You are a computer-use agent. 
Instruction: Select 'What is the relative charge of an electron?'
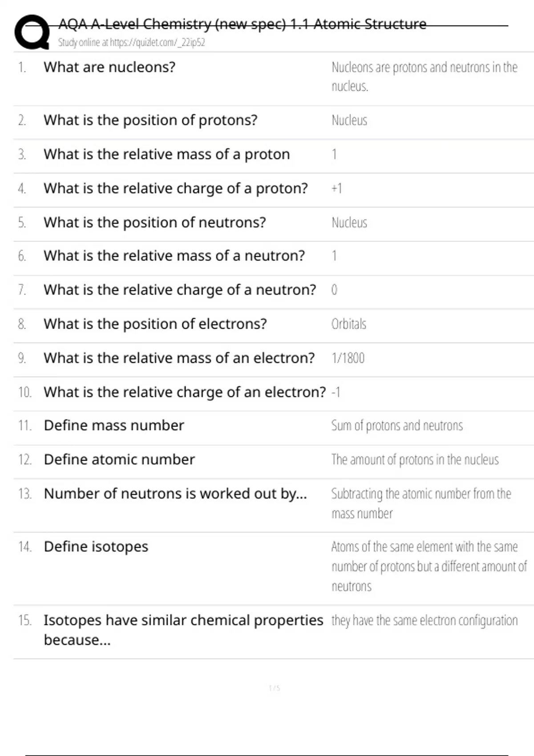click(x=185, y=392)
